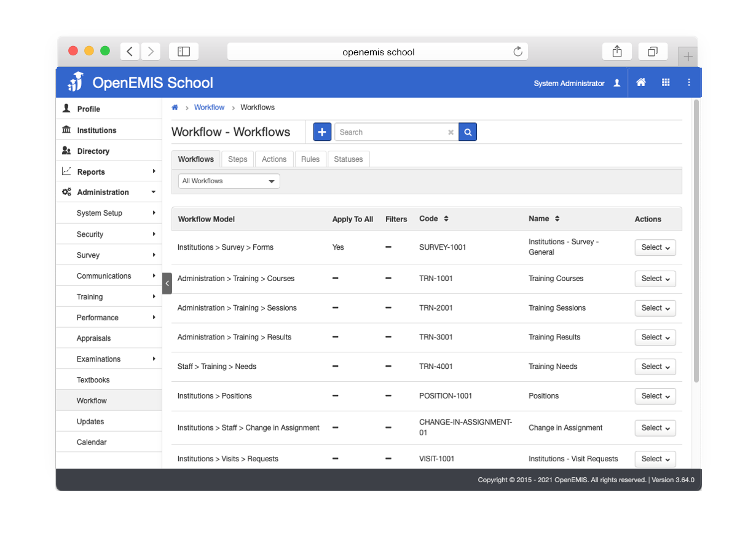Expand the Examinations submenu
The width and height of the screenshot is (756, 551).
[109, 359]
